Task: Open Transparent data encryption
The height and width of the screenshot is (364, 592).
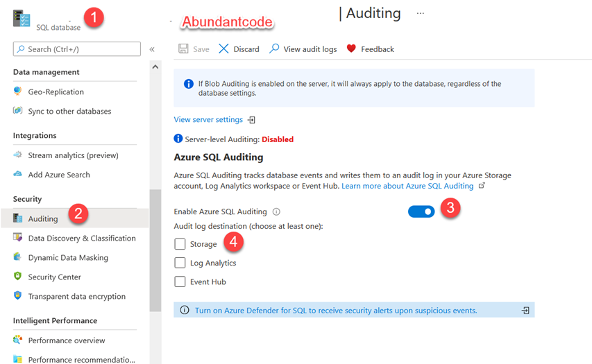Action: (75, 296)
